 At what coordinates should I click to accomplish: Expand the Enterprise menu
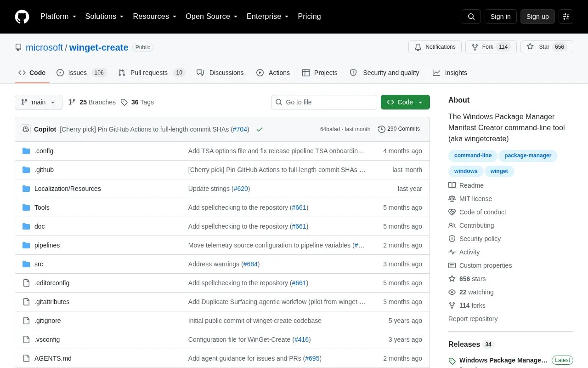pos(267,17)
